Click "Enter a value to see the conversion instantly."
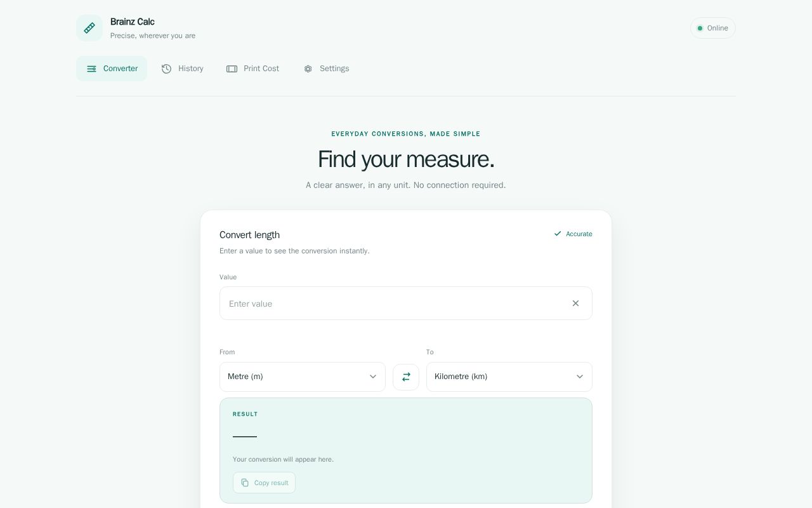The height and width of the screenshot is (508, 812). (294, 251)
